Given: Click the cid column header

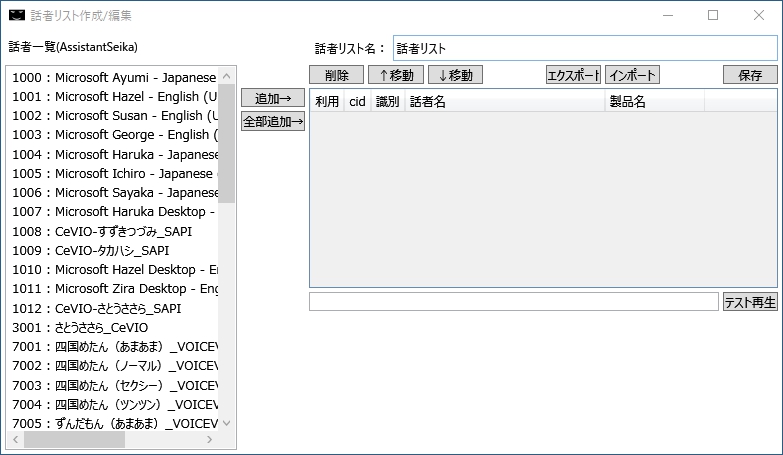Looking at the screenshot, I should (x=357, y=101).
